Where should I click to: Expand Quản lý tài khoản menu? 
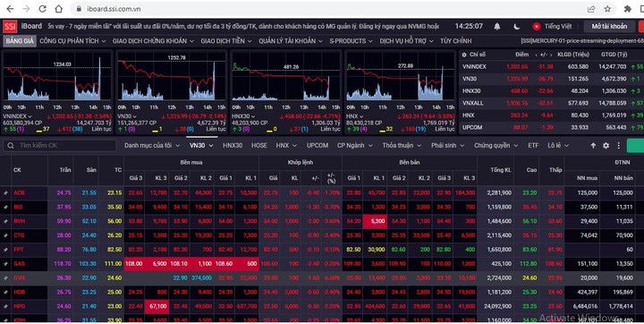pyautogui.click(x=291, y=40)
